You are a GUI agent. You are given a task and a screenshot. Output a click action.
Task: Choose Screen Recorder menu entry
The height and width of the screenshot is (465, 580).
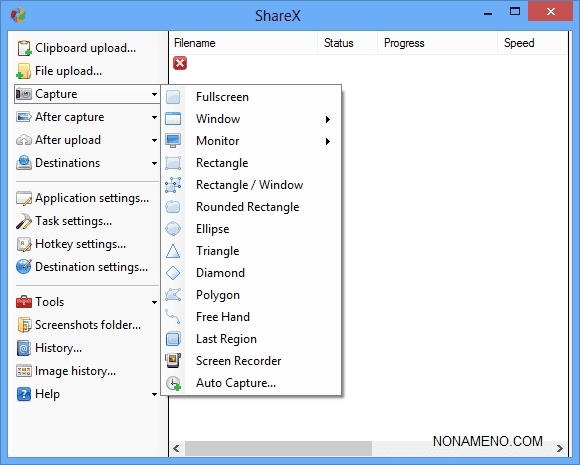tap(251, 361)
